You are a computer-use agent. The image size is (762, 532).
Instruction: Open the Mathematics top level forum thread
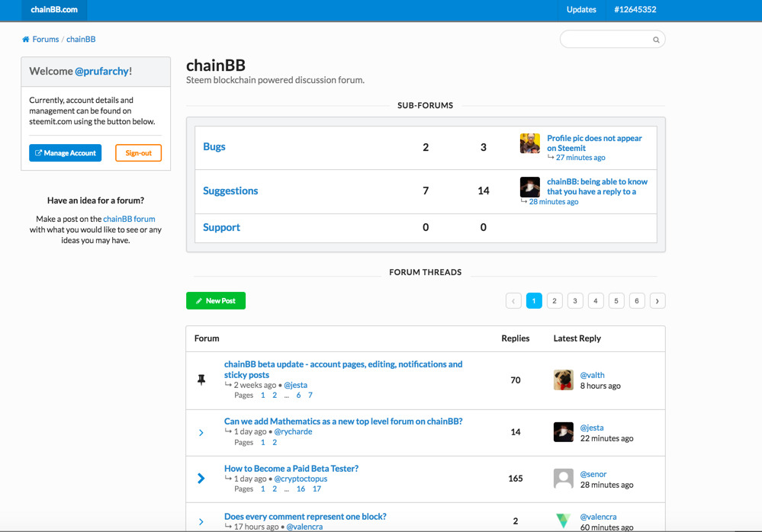pyautogui.click(x=343, y=421)
